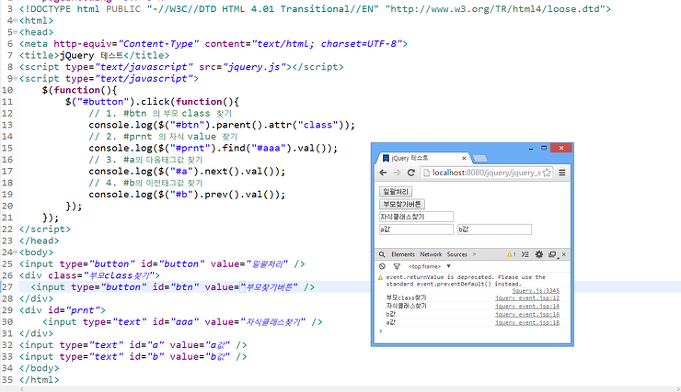Screen dimensions: 681x392
Task: Clear the console with the circle-slash icon
Action: [x=382, y=266]
